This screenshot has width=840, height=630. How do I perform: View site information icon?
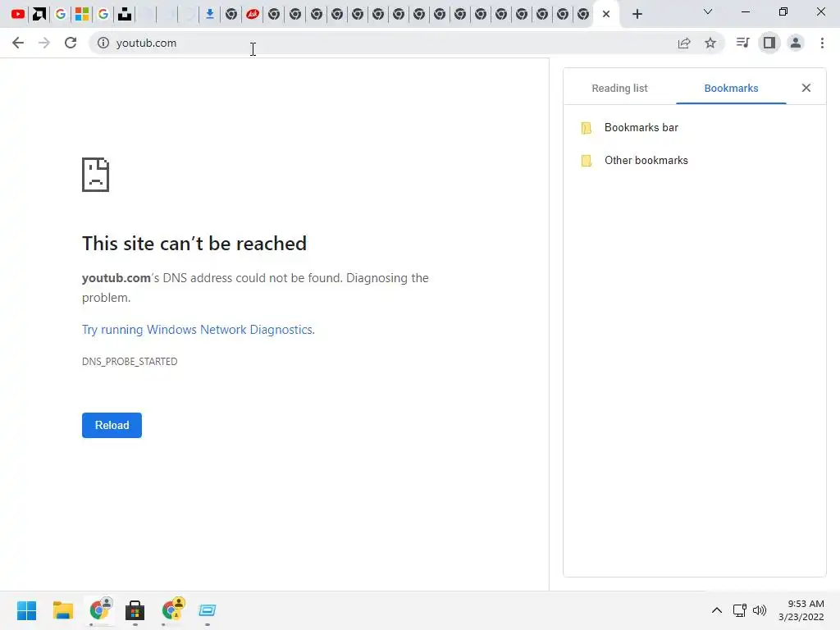(x=103, y=43)
